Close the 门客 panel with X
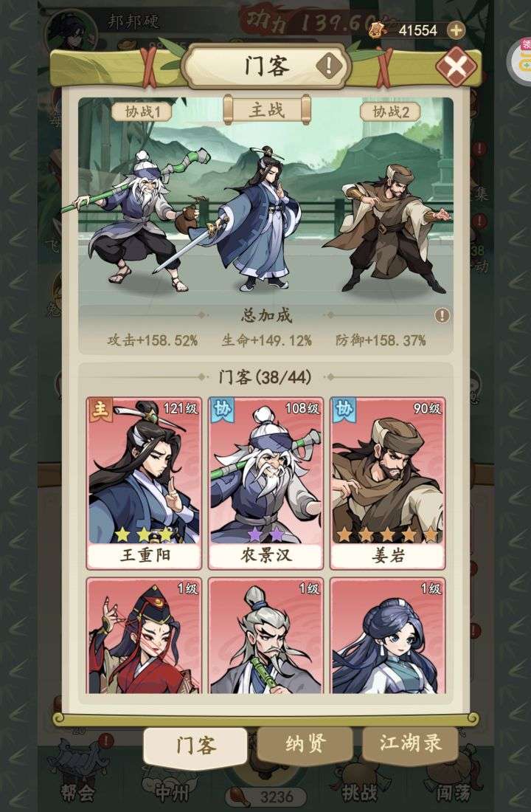 tap(456, 66)
